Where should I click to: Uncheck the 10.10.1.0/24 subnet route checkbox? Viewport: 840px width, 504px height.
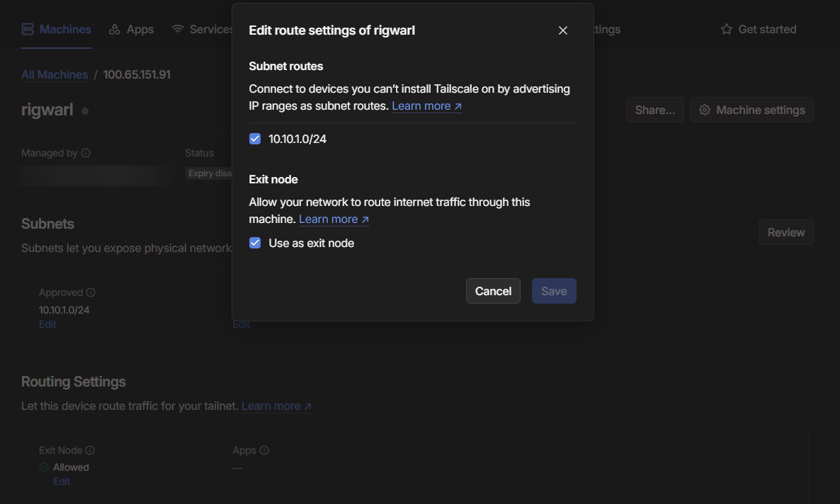coord(255,139)
